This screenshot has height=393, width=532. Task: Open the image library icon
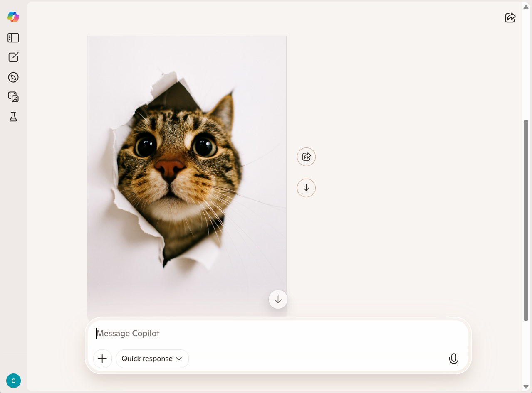coord(13,97)
